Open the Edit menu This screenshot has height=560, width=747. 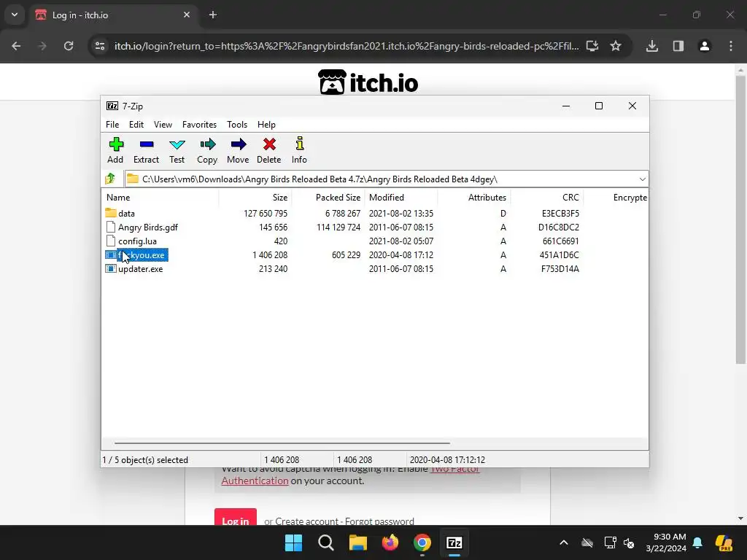pyautogui.click(x=136, y=124)
